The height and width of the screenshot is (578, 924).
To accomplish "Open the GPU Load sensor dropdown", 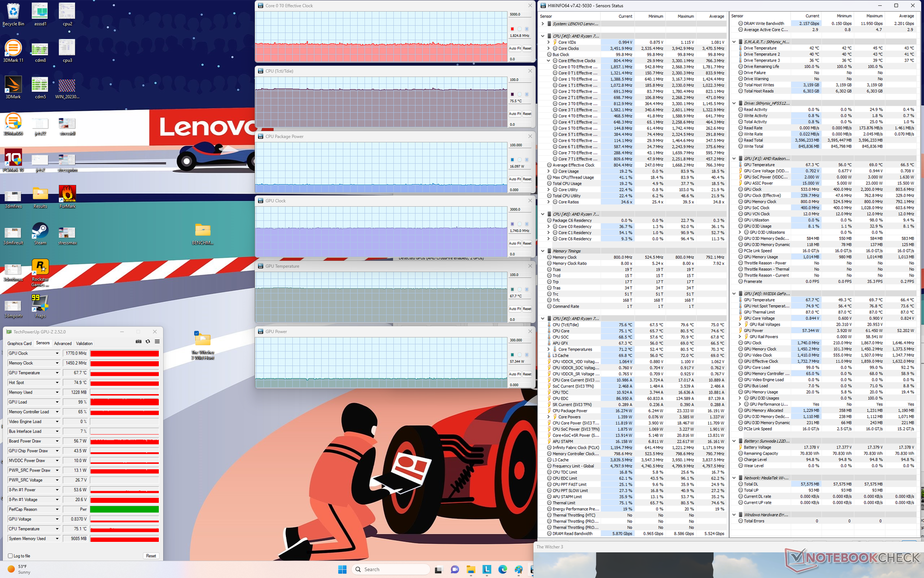I will (57, 402).
